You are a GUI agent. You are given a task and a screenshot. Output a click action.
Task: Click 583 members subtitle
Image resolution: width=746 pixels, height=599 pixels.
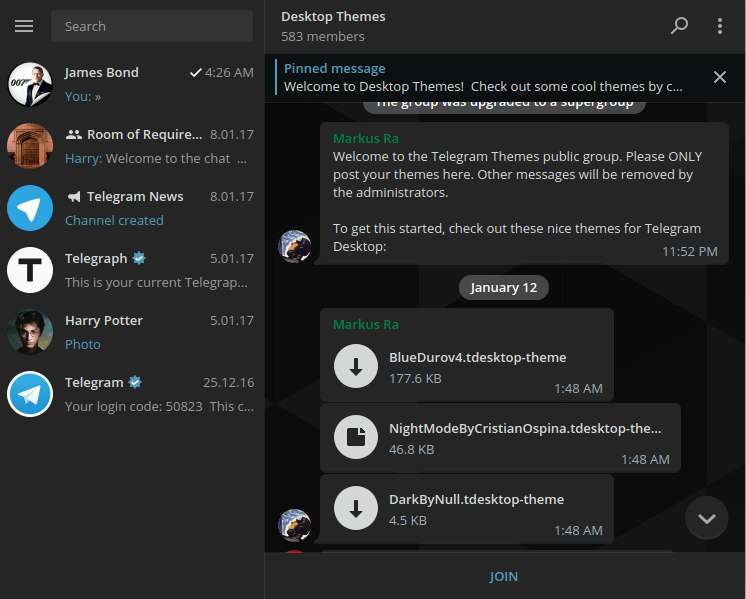pyautogui.click(x=323, y=37)
